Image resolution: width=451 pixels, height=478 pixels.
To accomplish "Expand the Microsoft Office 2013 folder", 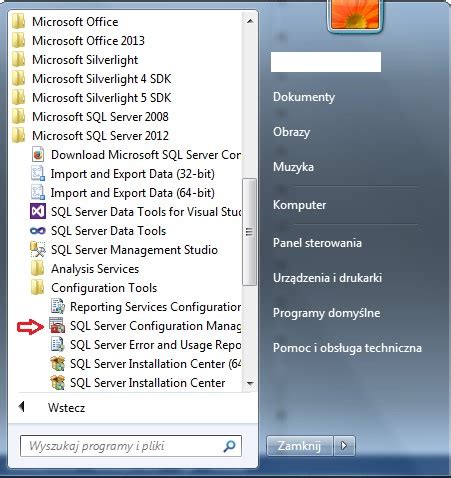I will tap(88, 41).
